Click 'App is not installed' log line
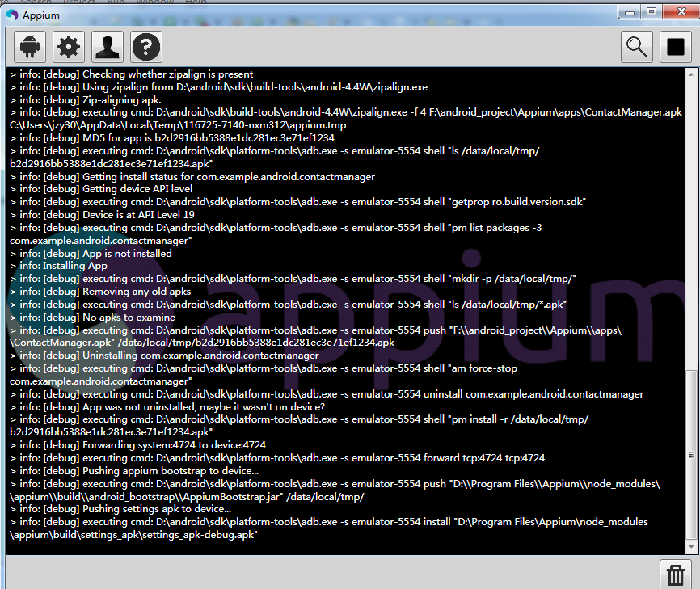 (x=91, y=254)
